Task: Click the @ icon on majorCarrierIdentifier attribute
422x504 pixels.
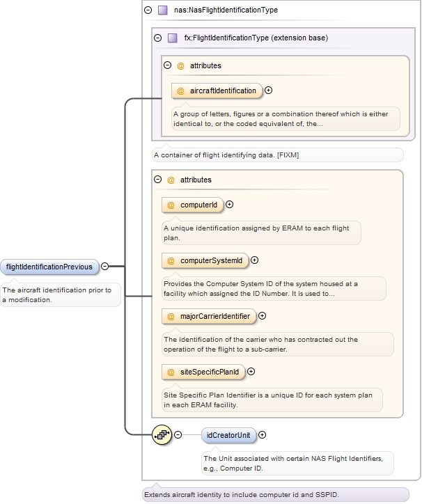Action: click(171, 316)
